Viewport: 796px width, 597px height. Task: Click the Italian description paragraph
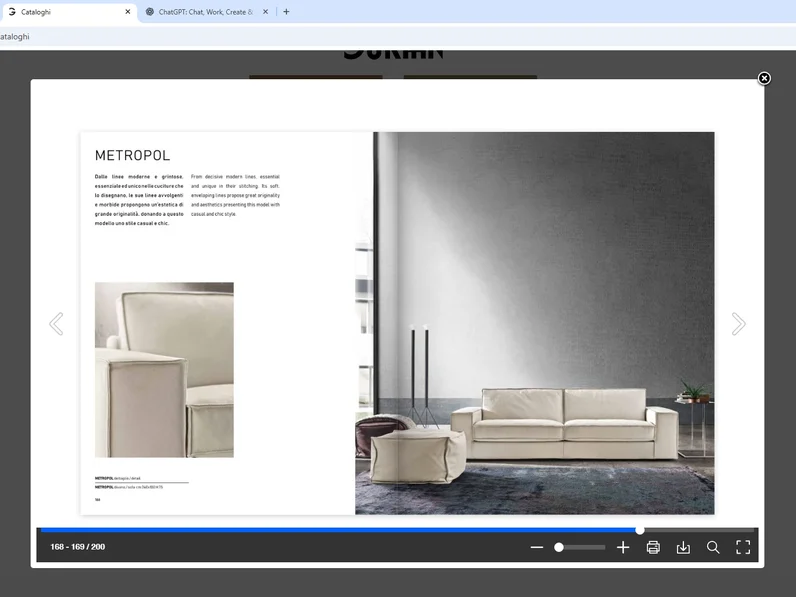click(x=139, y=200)
